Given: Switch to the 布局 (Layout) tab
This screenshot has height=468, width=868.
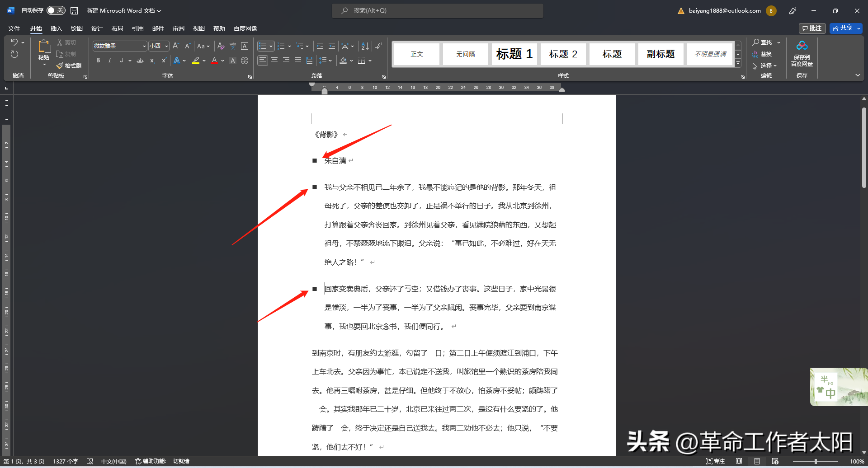Looking at the screenshot, I should [x=117, y=28].
